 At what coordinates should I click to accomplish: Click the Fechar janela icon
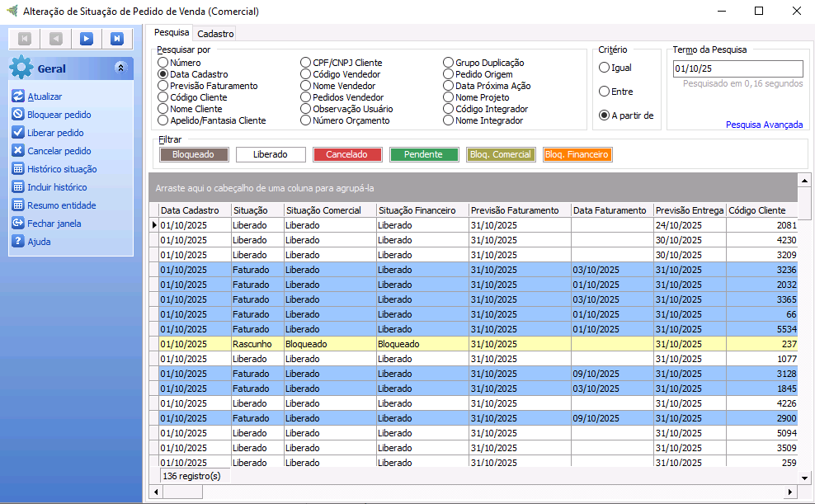(x=18, y=224)
